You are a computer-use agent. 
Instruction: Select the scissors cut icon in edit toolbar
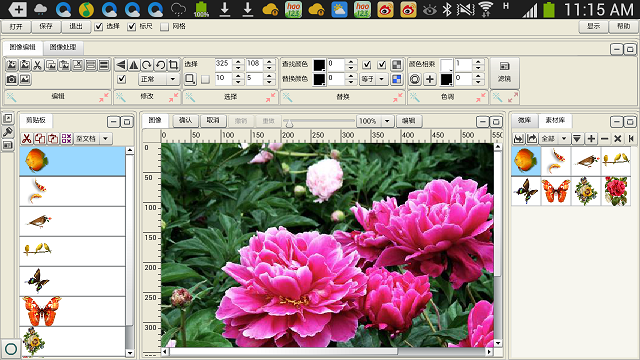point(38,65)
